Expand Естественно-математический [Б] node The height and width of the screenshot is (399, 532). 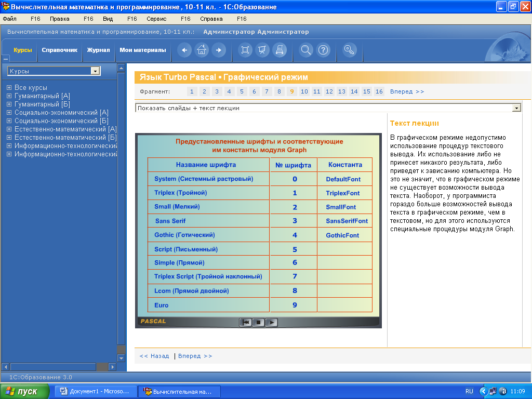pos(9,137)
